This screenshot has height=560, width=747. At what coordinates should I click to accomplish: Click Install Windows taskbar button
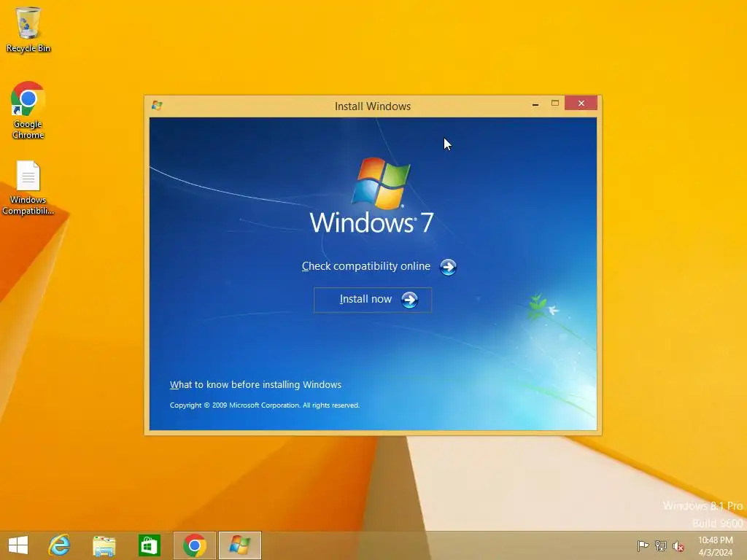239,545
